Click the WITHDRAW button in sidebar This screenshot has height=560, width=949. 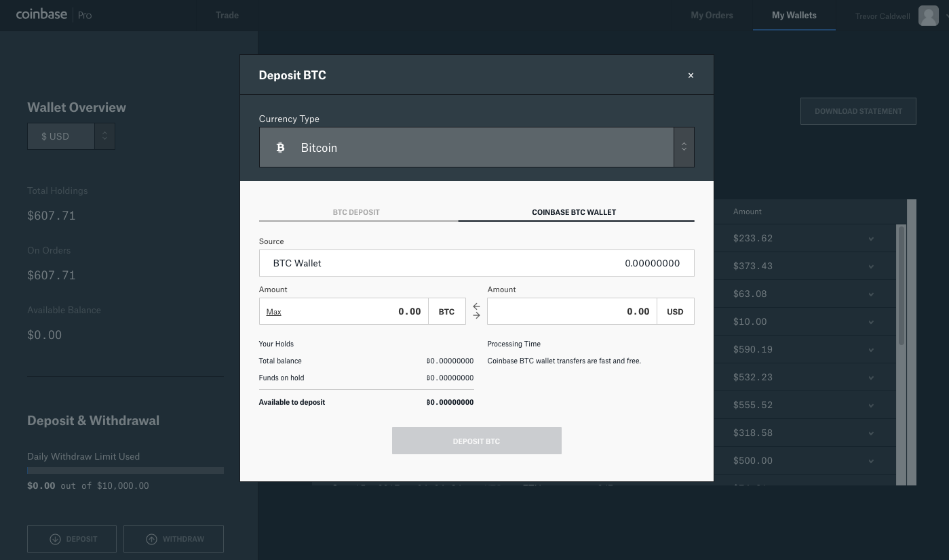click(174, 539)
